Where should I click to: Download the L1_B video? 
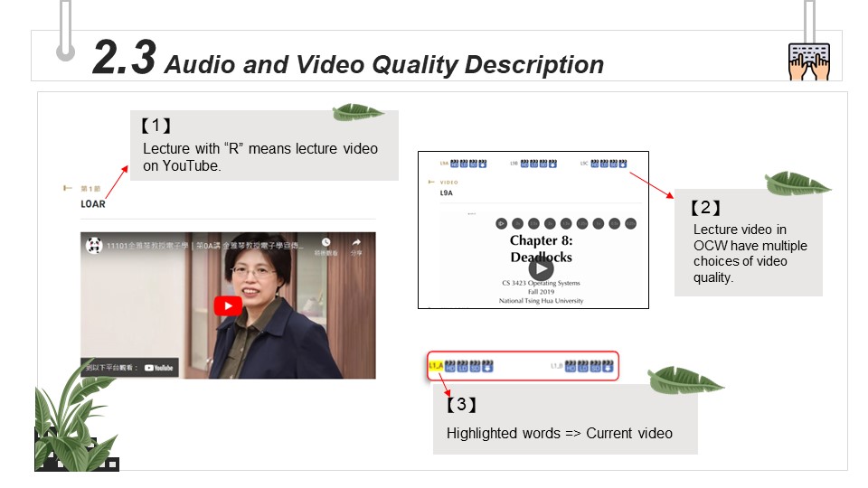click(x=608, y=366)
